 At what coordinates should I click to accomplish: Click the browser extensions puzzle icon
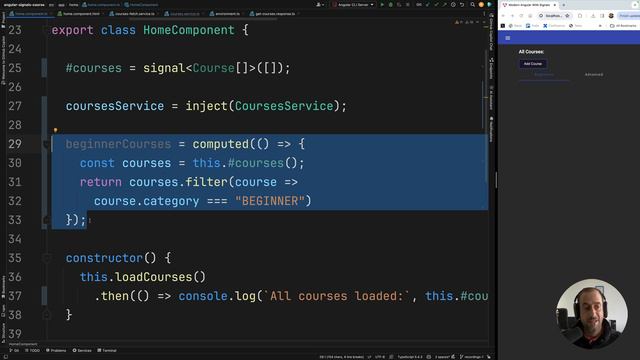coord(580,16)
